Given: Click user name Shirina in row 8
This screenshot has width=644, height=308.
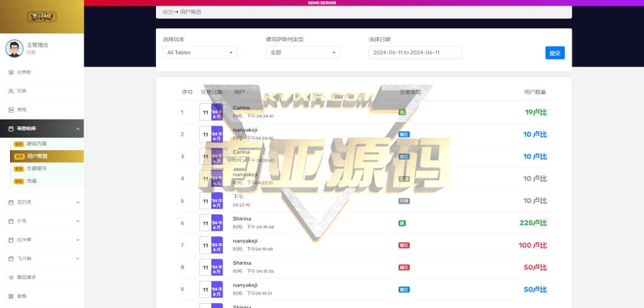Looking at the screenshot, I should tap(242, 263).
